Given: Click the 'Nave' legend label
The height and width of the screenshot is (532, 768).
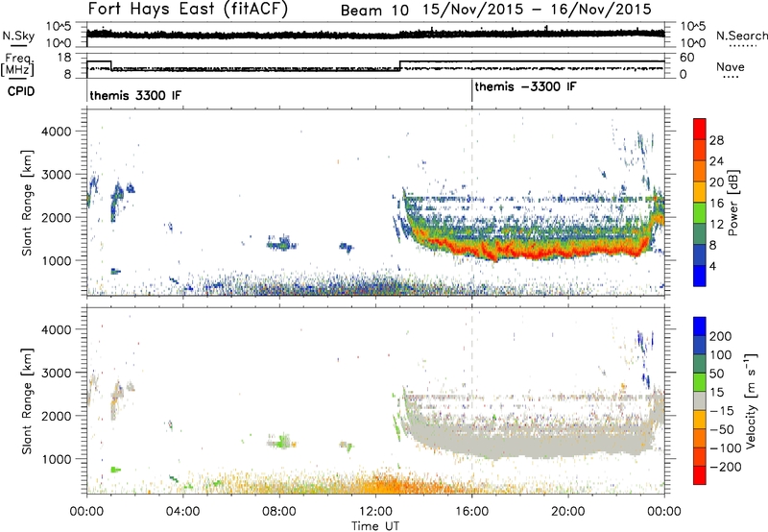Looking at the screenshot, I should click(x=731, y=66).
